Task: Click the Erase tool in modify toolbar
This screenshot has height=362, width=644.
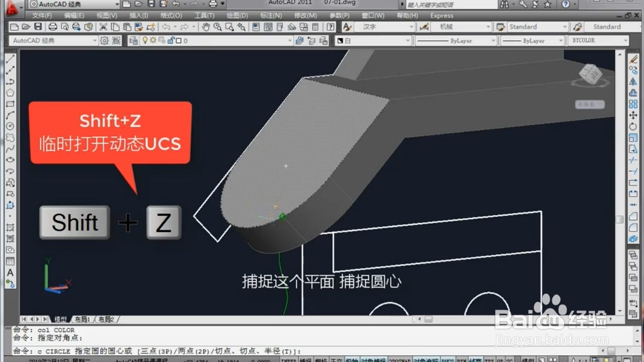Action: [x=633, y=59]
